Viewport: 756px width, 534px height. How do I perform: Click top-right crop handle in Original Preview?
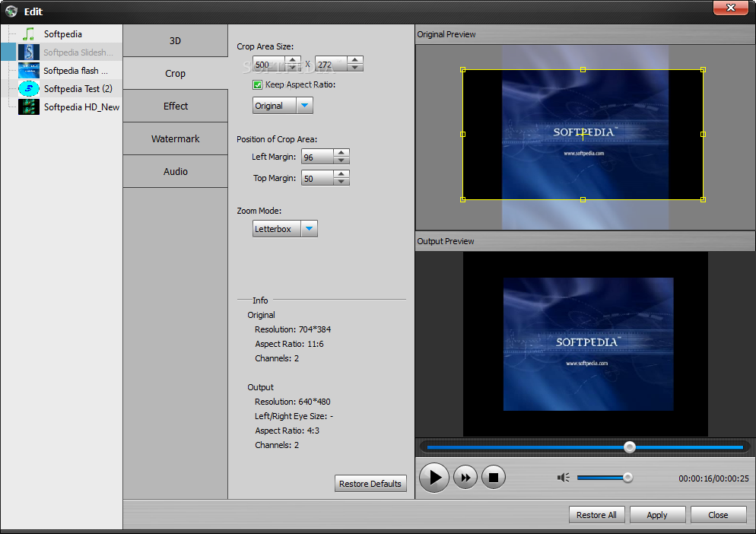pyautogui.click(x=703, y=69)
